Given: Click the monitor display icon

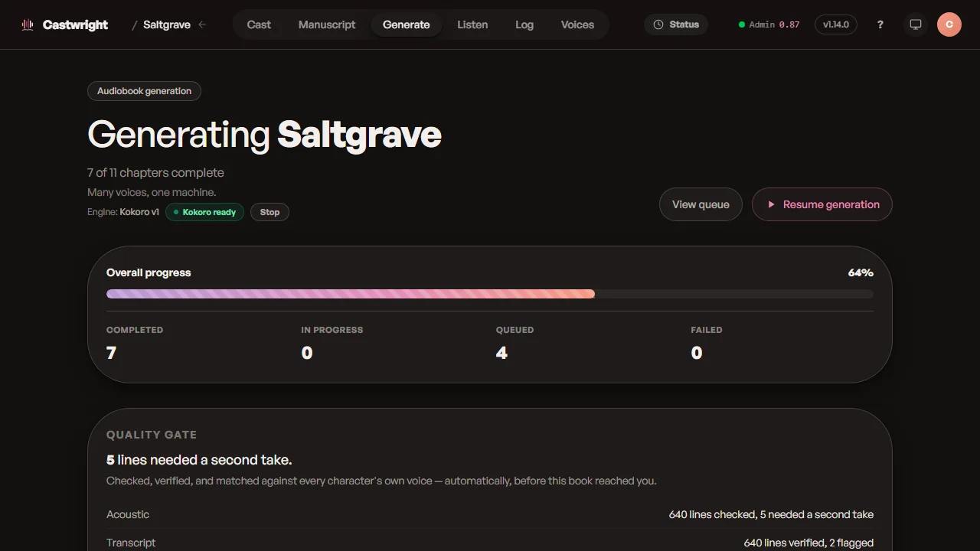Looking at the screenshot, I should coord(915,24).
